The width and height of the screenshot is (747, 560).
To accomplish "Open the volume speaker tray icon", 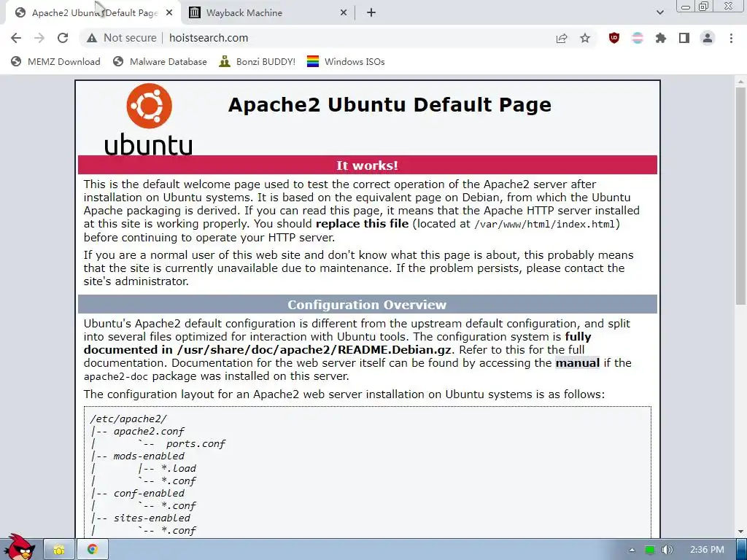I will pos(667,550).
